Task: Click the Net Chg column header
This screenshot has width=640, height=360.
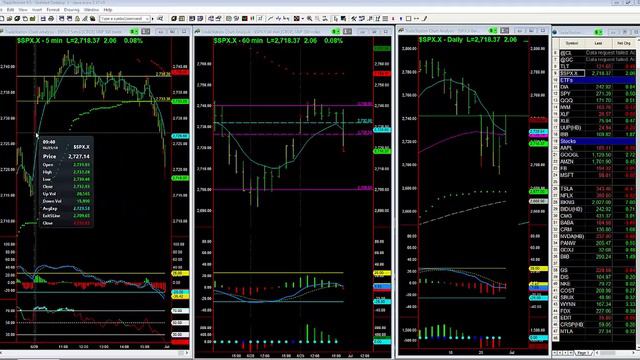Action: click(x=624, y=43)
